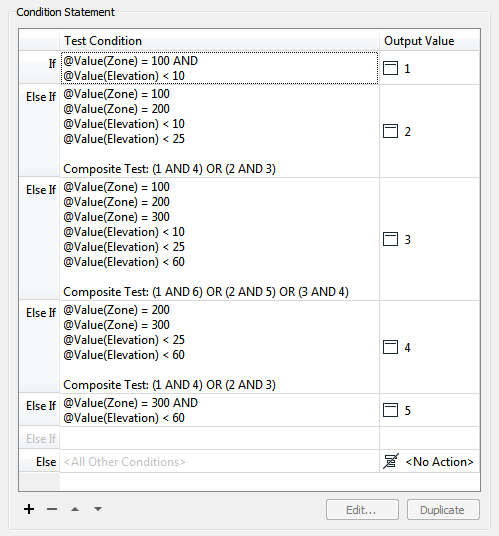Click the plus icon to add a row
The height and width of the screenshot is (536, 499).
pos(29,509)
